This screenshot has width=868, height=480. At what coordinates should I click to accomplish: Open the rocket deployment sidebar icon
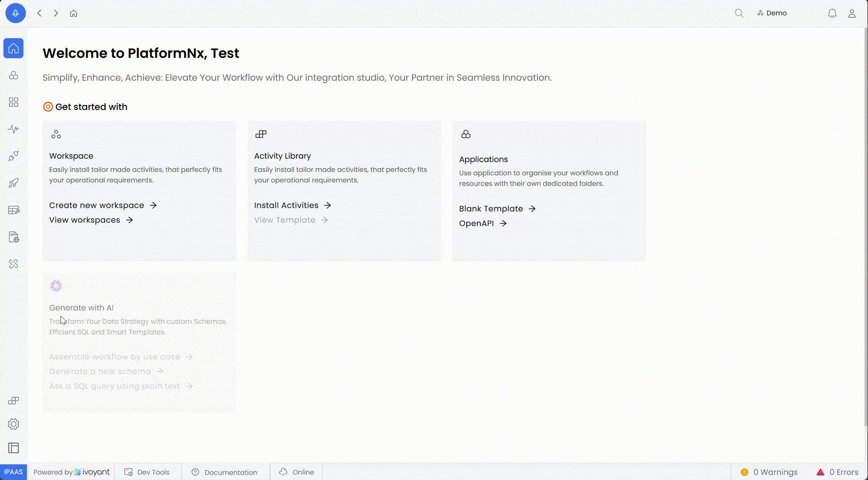pos(14,183)
